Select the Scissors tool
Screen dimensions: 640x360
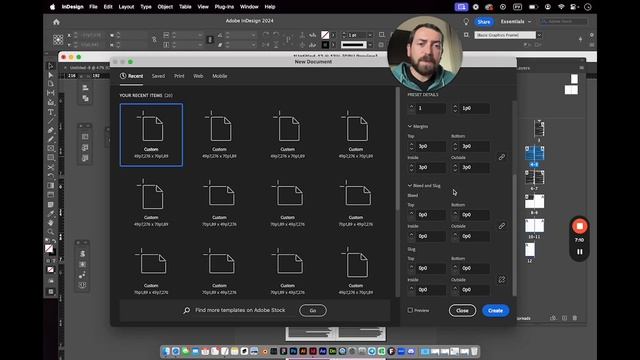click(x=51, y=167)
